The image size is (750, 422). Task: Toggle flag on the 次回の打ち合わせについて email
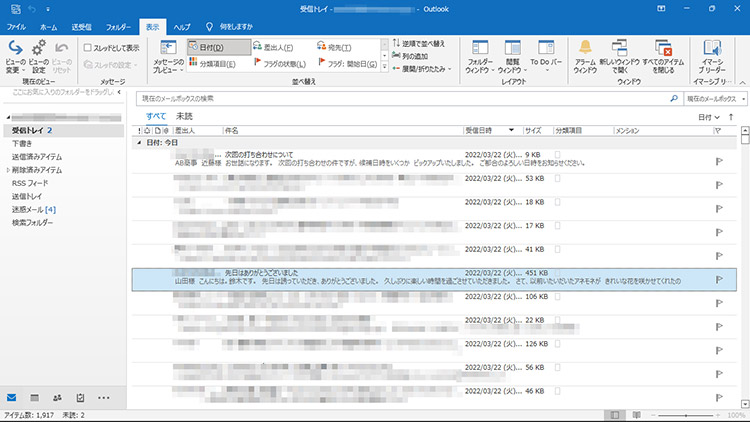[x=718, y=160]
